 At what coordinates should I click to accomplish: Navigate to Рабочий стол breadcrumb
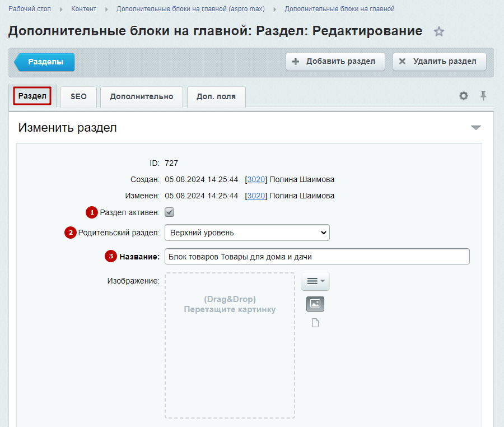click(30, 9)
